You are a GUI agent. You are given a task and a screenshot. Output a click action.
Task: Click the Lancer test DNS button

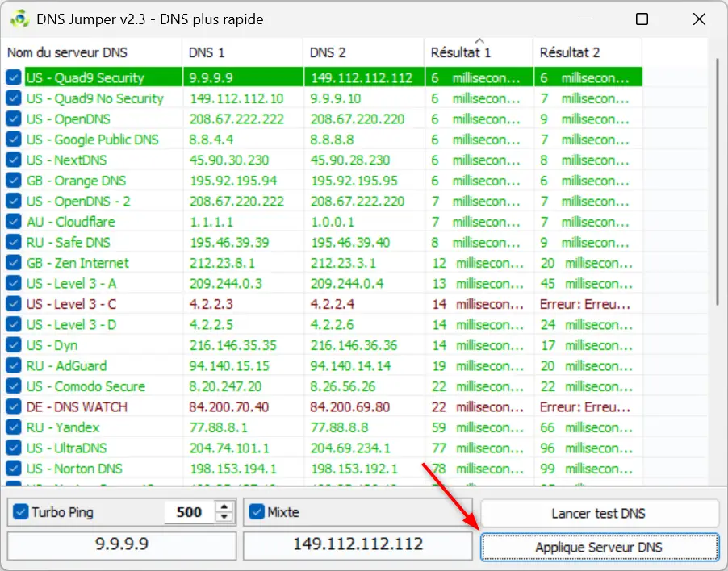click(x=600, y=513)
